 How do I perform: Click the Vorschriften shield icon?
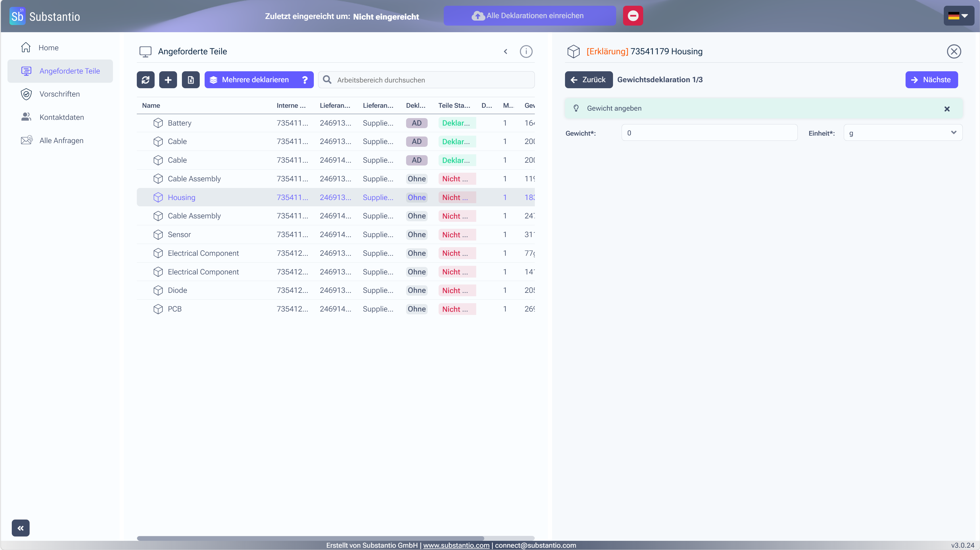pyautogui.click(x=26, y=94)
